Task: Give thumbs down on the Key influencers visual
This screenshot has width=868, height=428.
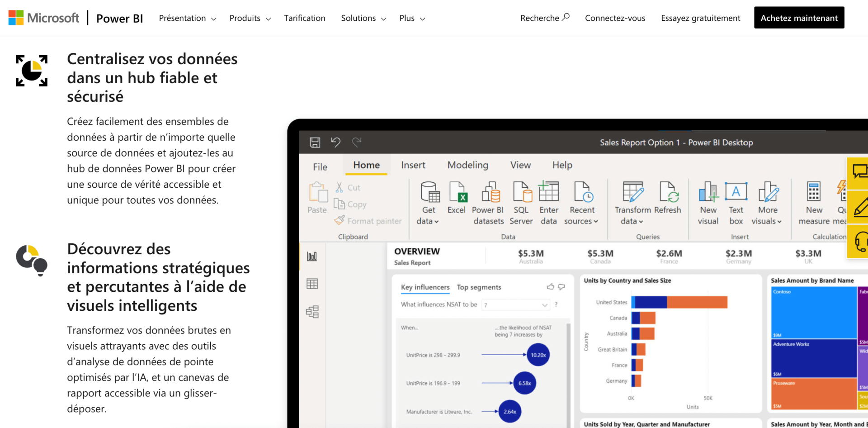Action: (x=561, y=287)
